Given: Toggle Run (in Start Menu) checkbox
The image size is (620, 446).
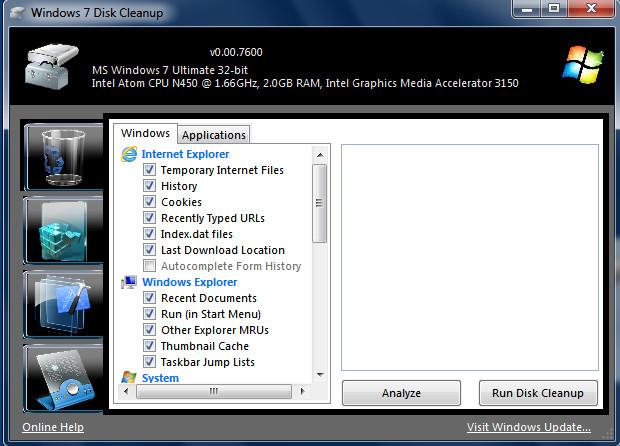Looking at the screenshot, I should pyautogui.click(x=149, y=314).
